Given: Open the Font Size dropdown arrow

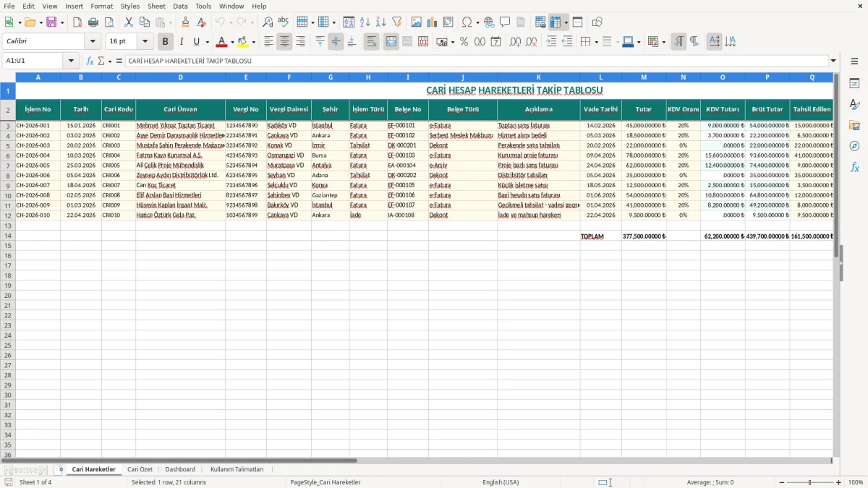Looking at the screenshot, I should (x=145, y=42).
